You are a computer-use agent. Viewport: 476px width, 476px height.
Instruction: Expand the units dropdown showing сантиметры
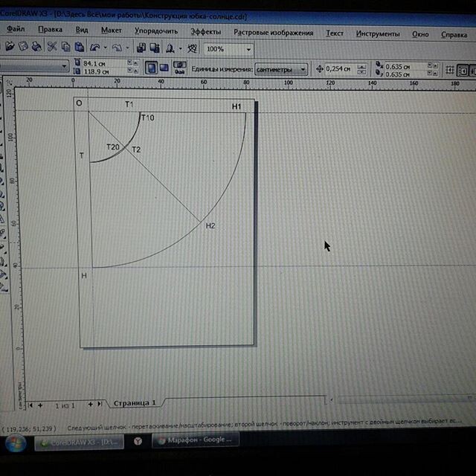click(303, 70)
